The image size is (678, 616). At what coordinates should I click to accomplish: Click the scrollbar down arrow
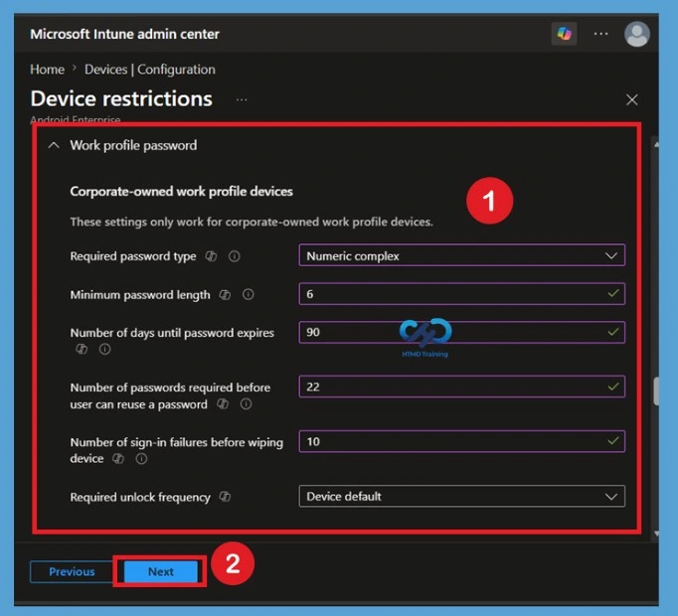click(x=656, y=534)
